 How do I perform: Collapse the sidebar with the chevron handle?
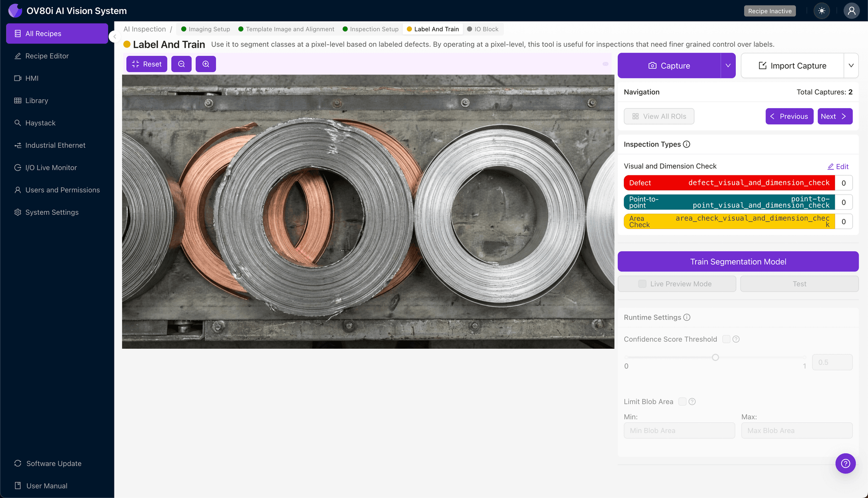click(114, 36)
